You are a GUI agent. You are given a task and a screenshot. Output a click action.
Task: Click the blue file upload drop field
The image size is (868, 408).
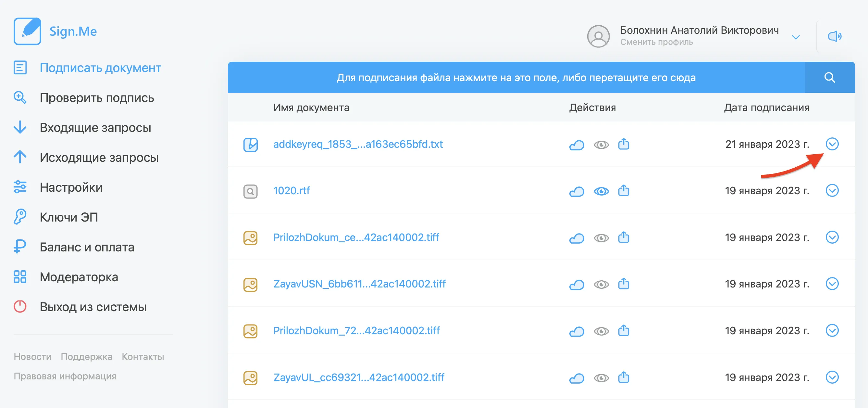tap(516, 78)
